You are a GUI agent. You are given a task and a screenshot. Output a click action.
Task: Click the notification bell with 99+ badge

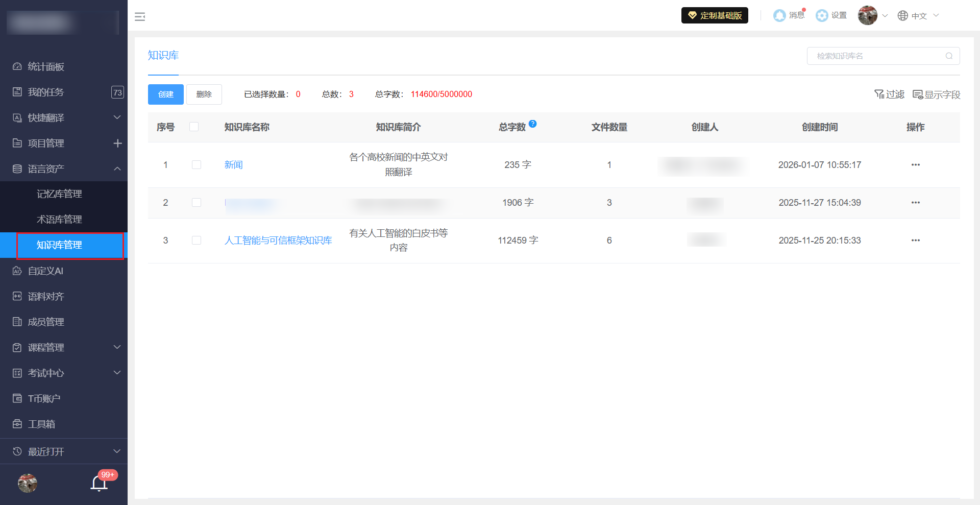tap(100, 483)
